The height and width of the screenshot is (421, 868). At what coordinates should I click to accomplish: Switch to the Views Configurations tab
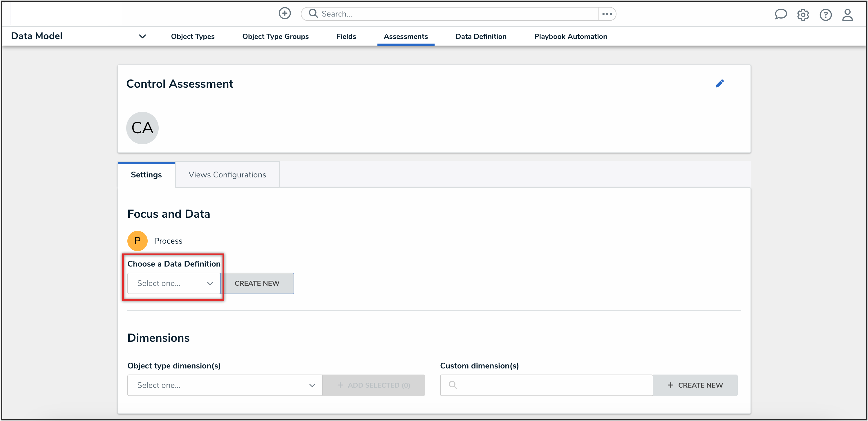[x=227, y=174]
